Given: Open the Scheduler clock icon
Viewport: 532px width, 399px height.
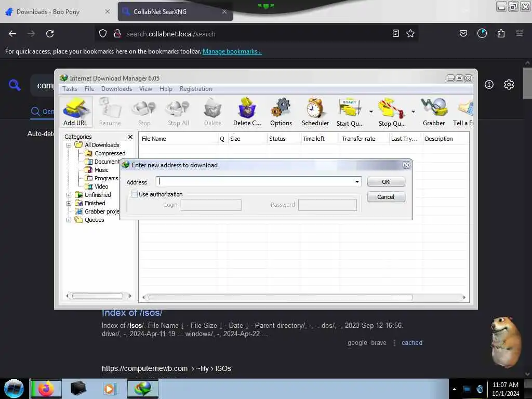Looking at the screenshot, I should [x=315, y=112].
